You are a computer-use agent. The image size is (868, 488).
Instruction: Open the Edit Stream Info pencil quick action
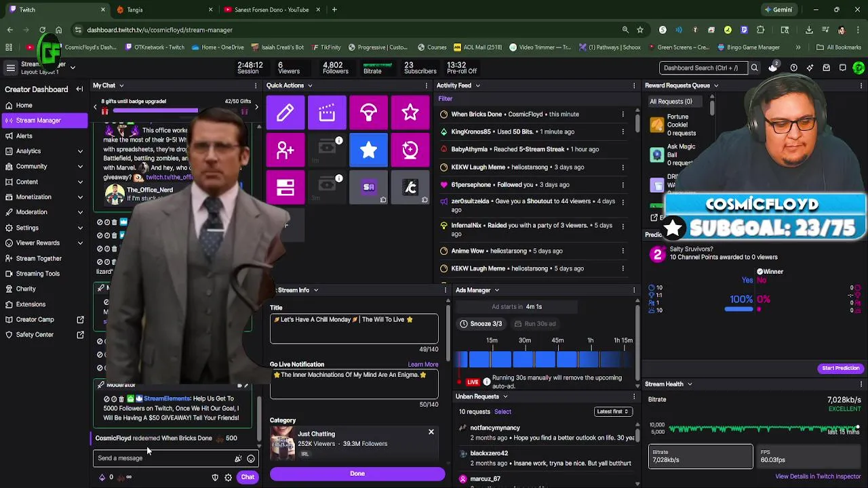[285, 113]
